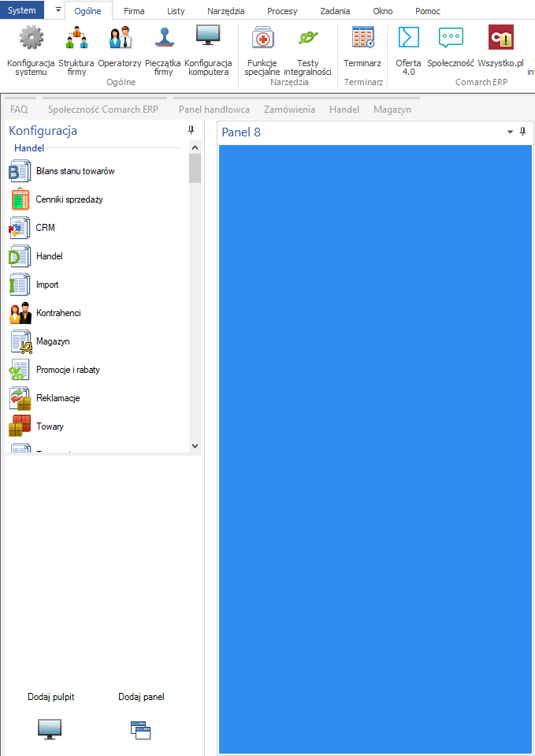Open Społeczność chat bubble icon
This screenshot has height=756, width=535.
click(x=451, y=38)
